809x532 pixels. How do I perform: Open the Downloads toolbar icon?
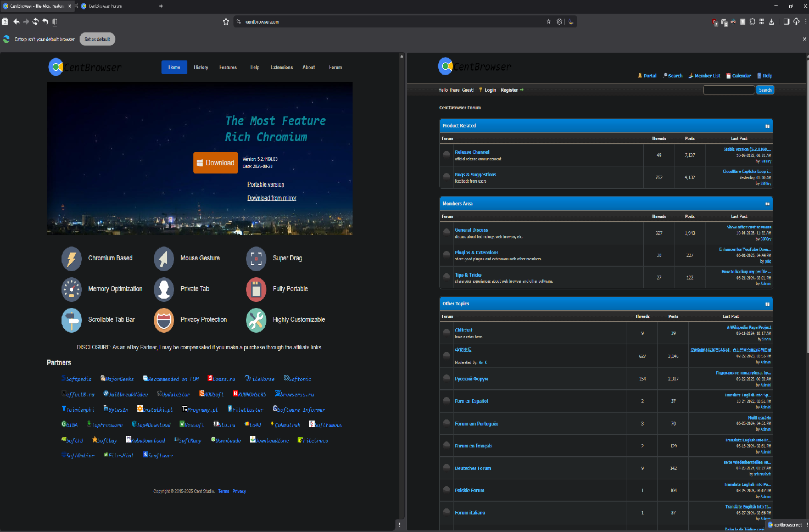point(771,22)
